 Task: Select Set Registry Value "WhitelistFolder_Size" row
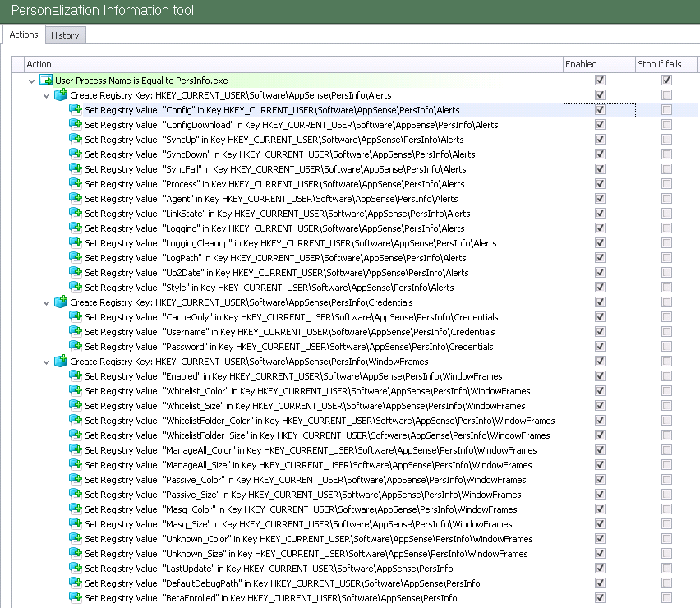(x=317, y=435)
